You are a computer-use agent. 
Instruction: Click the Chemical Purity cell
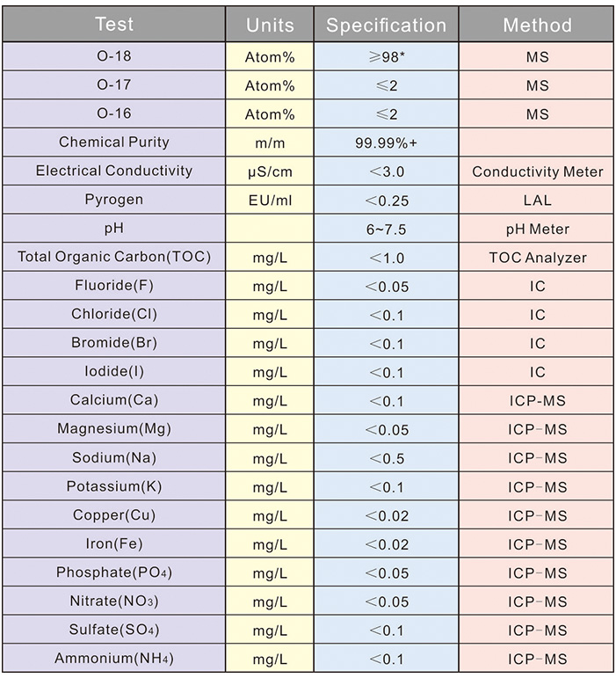[x=114, y=142]
